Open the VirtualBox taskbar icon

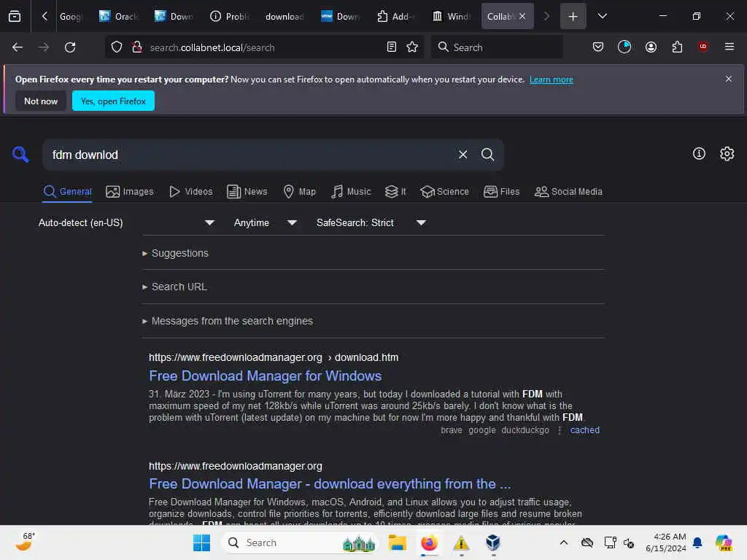pyautogui.click(x=493, y=542)
